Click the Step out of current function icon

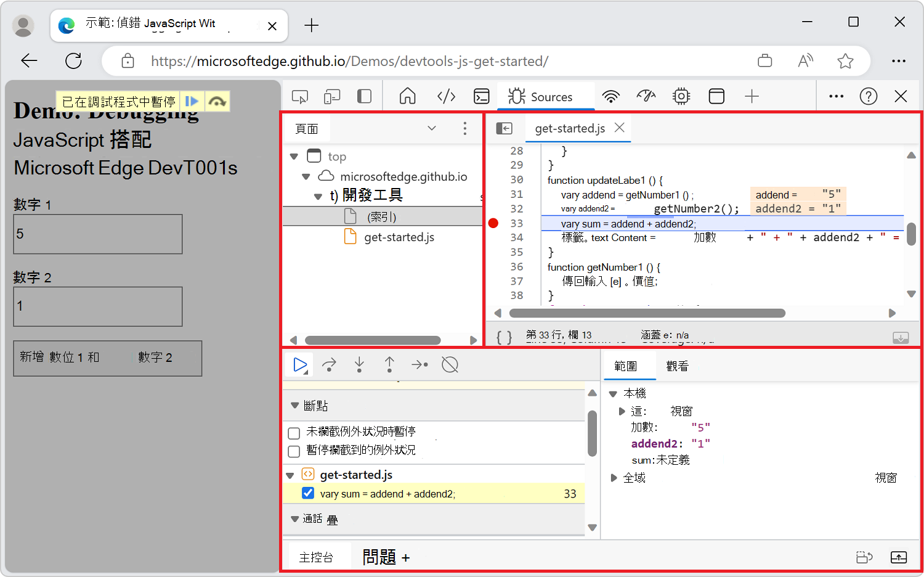click(389, 364)
